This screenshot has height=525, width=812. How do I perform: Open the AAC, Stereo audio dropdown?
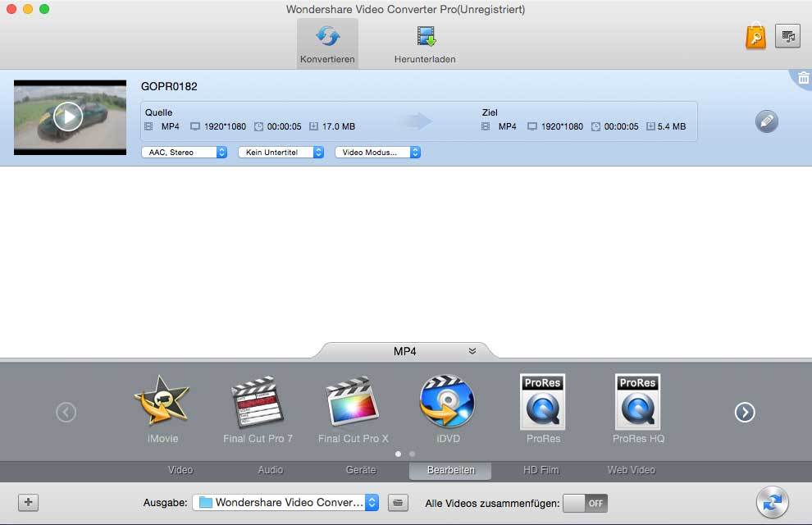184,152
